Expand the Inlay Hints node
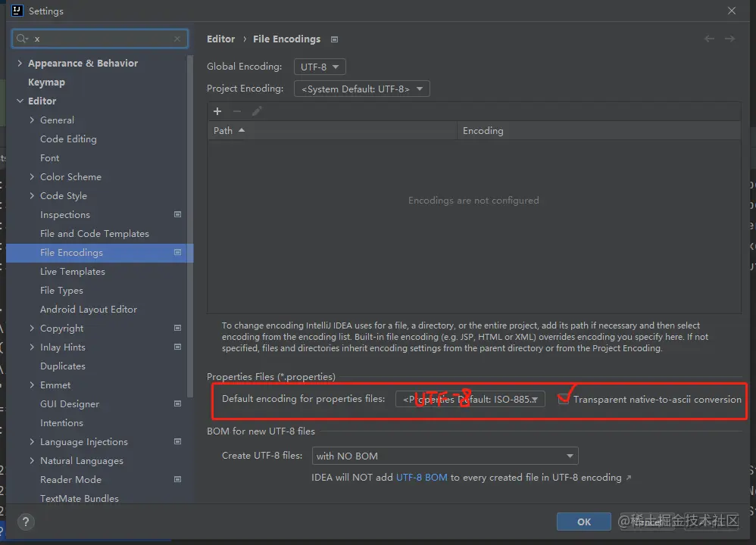This screenshot has height=545, width=756. [32, 347]
